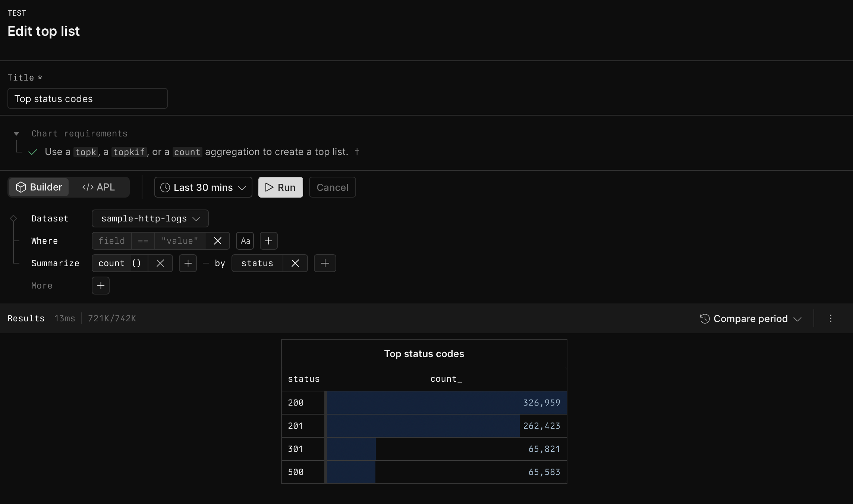Screen dimensions: 853x504
Task: Run the query
Action: coord(280,187)
